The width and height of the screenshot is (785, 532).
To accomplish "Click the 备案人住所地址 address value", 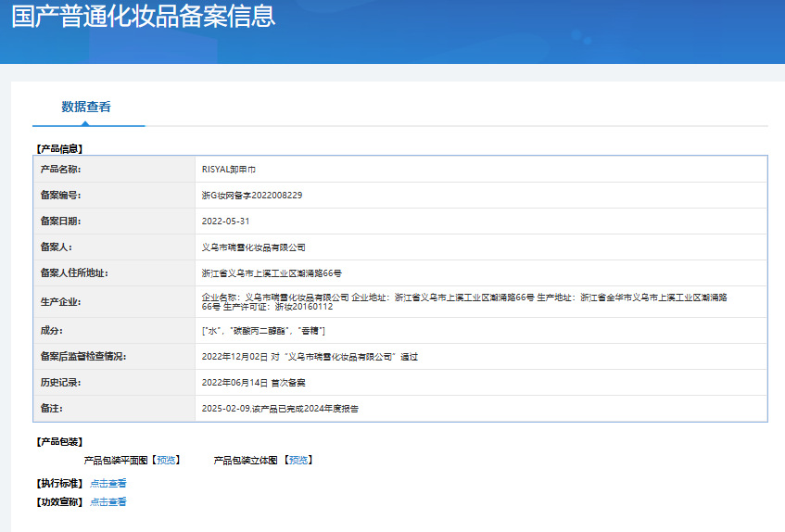I will [x=272, y=273].
